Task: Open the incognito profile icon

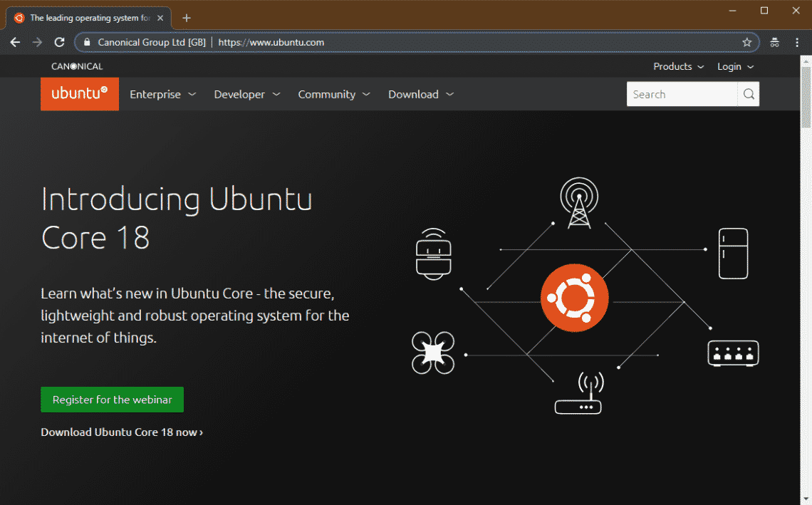Action: 775,43
